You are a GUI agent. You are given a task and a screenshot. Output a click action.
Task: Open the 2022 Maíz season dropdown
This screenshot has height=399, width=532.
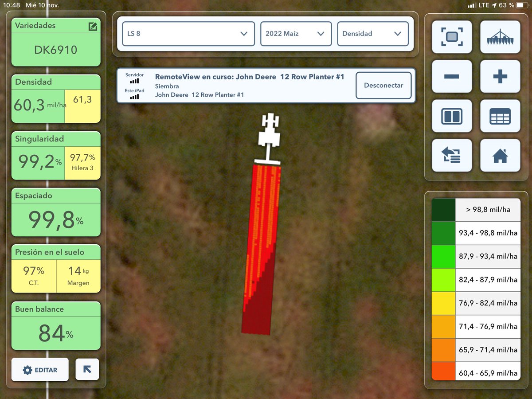click(296, 34)
